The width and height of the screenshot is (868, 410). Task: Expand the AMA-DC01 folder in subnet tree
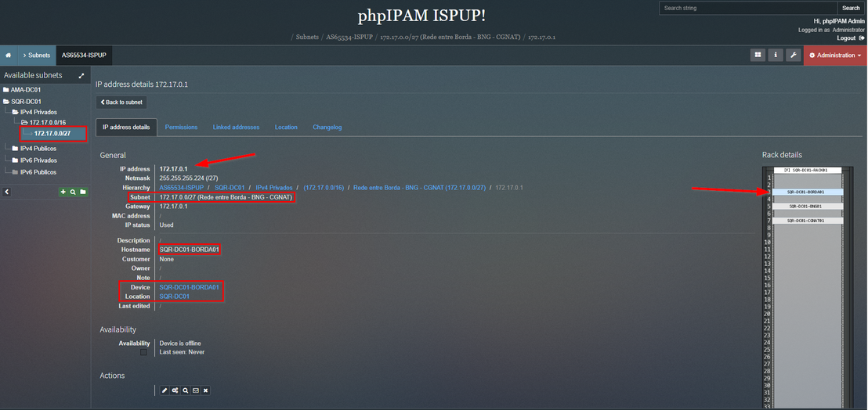tap(26, 89)
